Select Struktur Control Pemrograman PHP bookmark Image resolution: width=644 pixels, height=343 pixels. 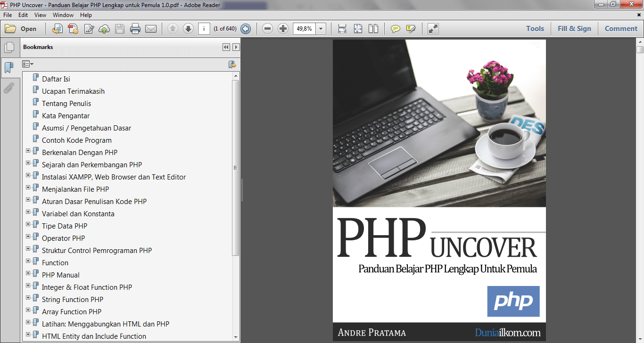point(97,251)
